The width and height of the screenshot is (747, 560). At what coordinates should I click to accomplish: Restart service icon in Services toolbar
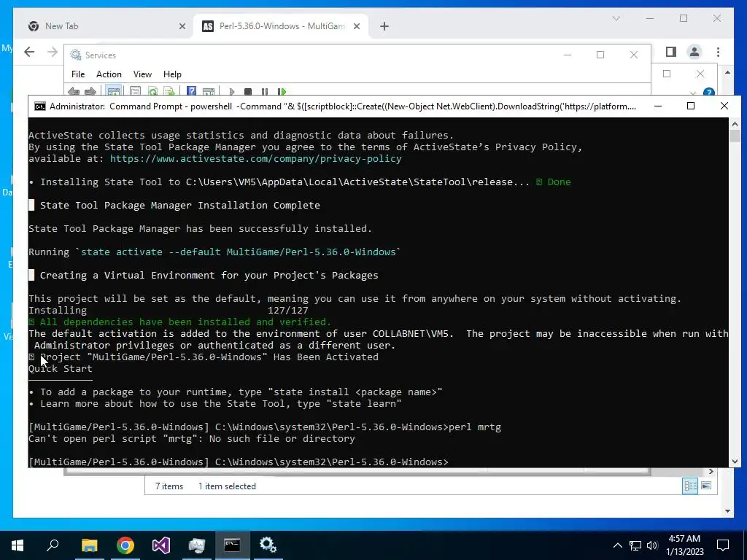tap(282, 91)
